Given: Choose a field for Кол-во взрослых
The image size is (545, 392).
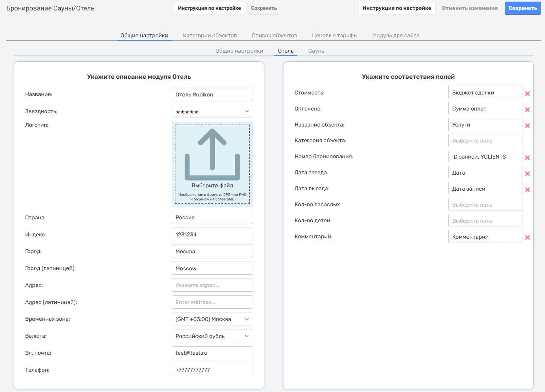Looking at the screenshot, I should pos(485,205).
